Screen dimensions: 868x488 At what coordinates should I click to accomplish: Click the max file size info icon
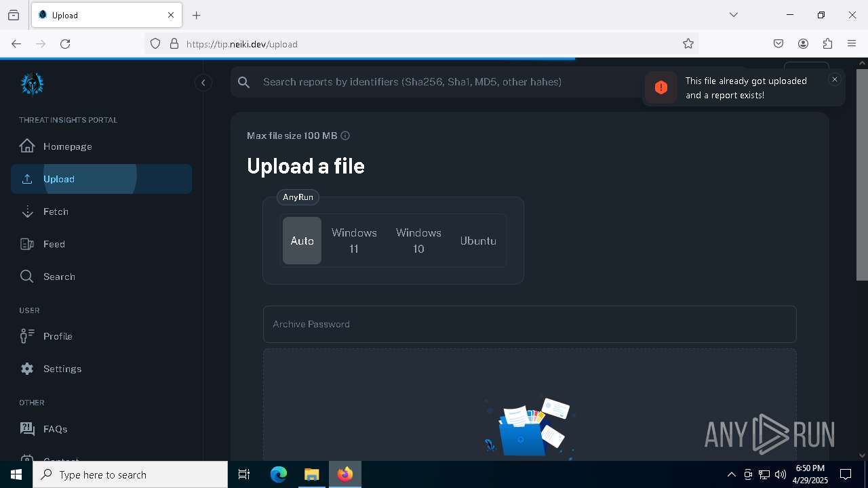(x=345, y=136)
